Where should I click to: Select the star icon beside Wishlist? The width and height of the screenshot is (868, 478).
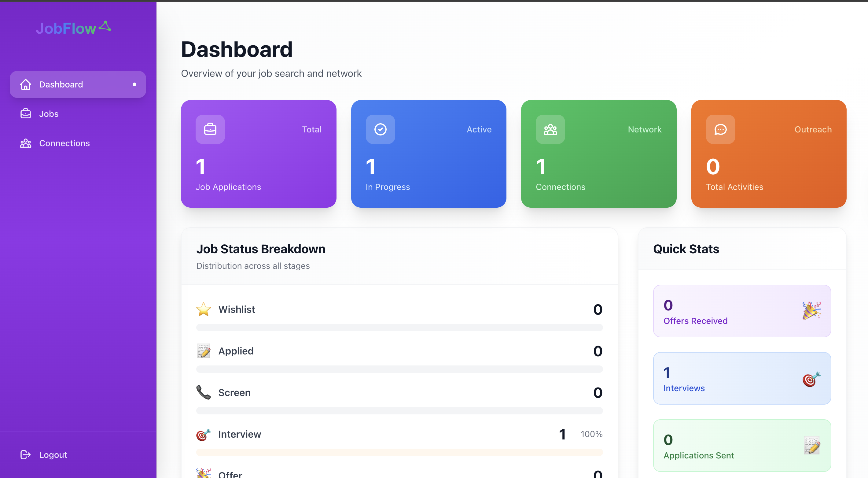pyautogui.click(x=204, y=309)
